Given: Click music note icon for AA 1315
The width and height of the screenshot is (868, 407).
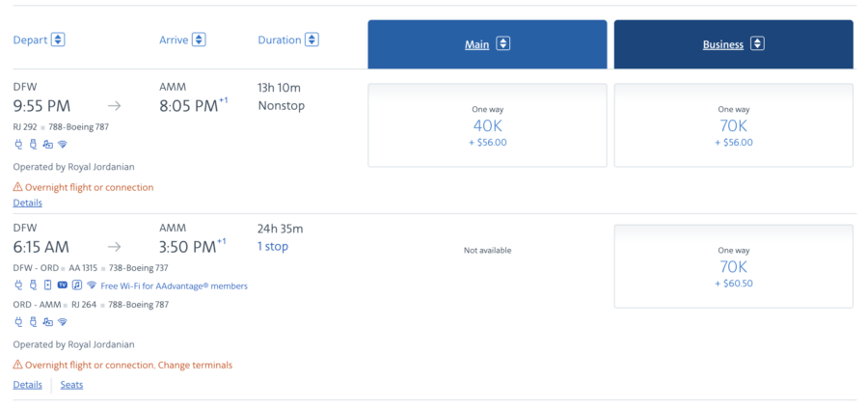Looking at the screenshot, I should 77,285.
